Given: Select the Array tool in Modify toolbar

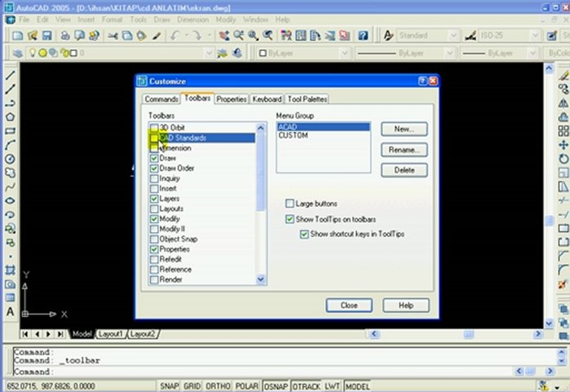Looking at the screenshot, I should 563,131.
